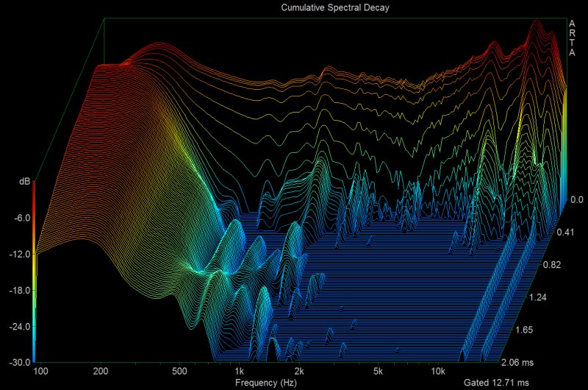Viewport: 588px width, 390px height.
Task: Click the -18.0 dB scale value
Action: click(x=20, y=290)
